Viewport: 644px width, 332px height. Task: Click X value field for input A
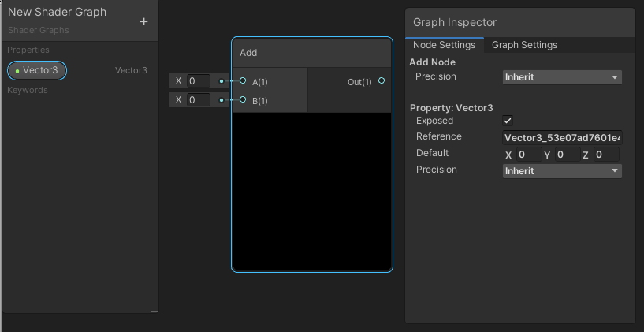(198, 80)
